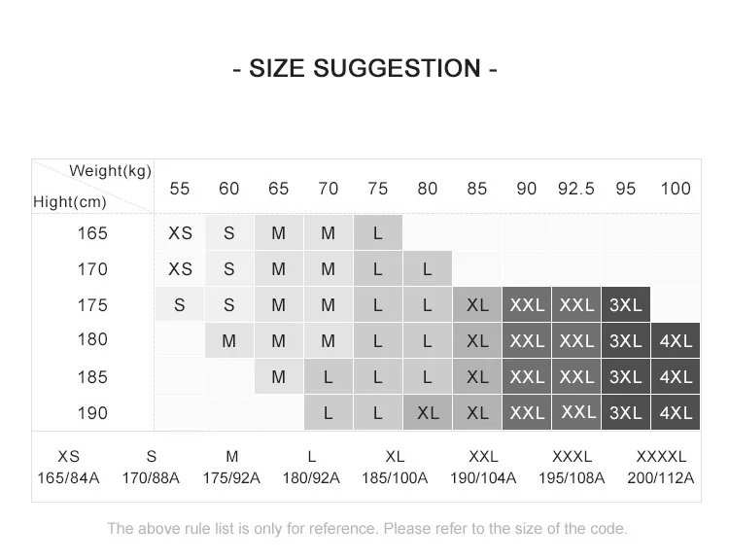
Task: Select the S cell at 175 cm, 55 kg
Action: 180,304
